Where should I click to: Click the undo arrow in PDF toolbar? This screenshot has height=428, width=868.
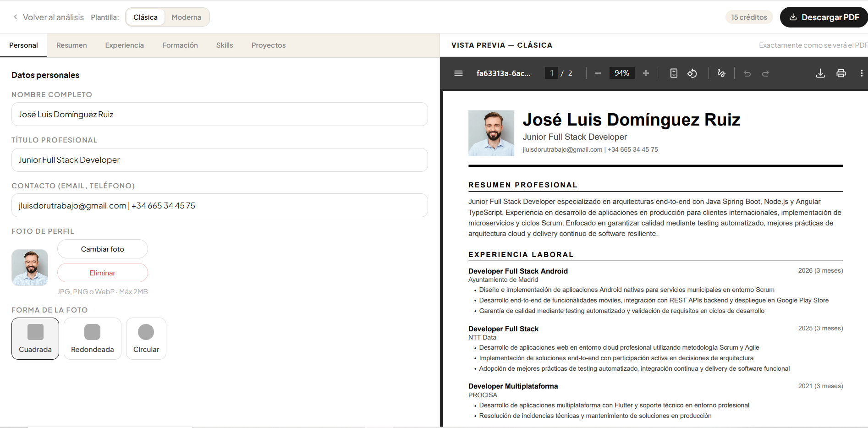[x=747, y=73]
